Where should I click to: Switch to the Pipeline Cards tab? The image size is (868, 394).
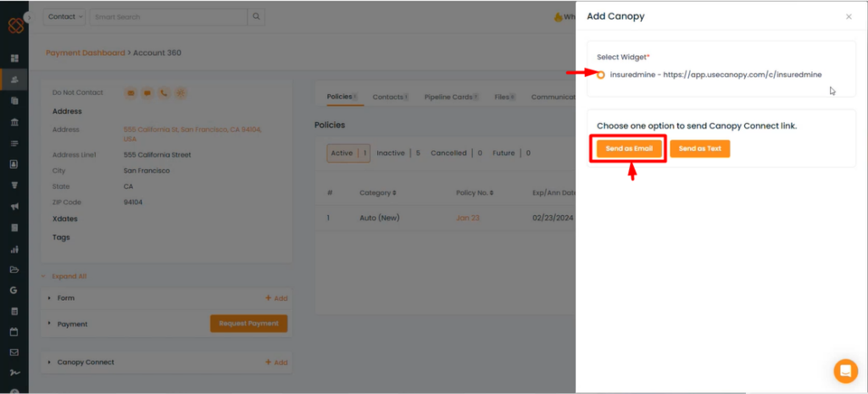click(451, 97)
